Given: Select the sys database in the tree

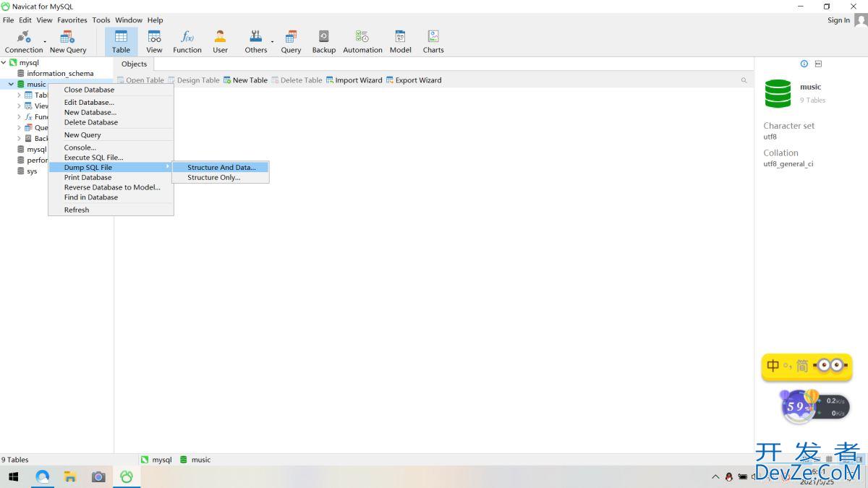Looking at the screenshot, I should pyautogui.click(x=32, y=171).
